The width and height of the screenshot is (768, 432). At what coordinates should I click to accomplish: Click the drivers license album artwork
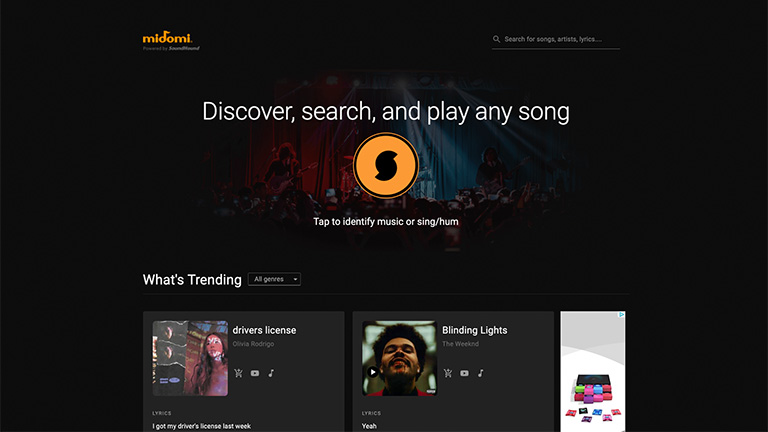click(189, 358)
